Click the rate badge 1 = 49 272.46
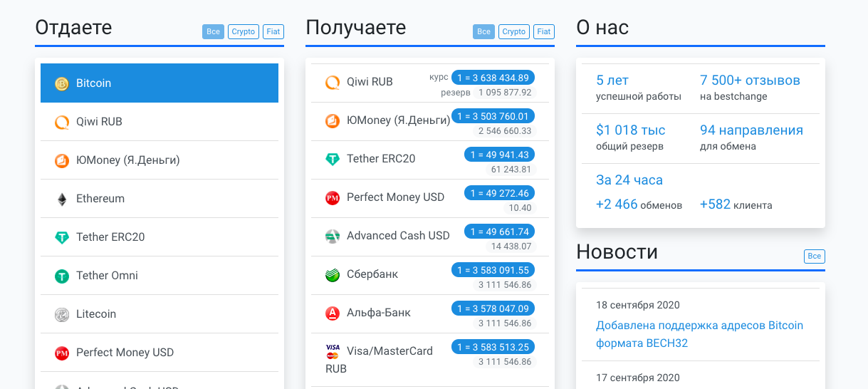The height and width of the screenshot is (389, 868). tap(499, 193)
